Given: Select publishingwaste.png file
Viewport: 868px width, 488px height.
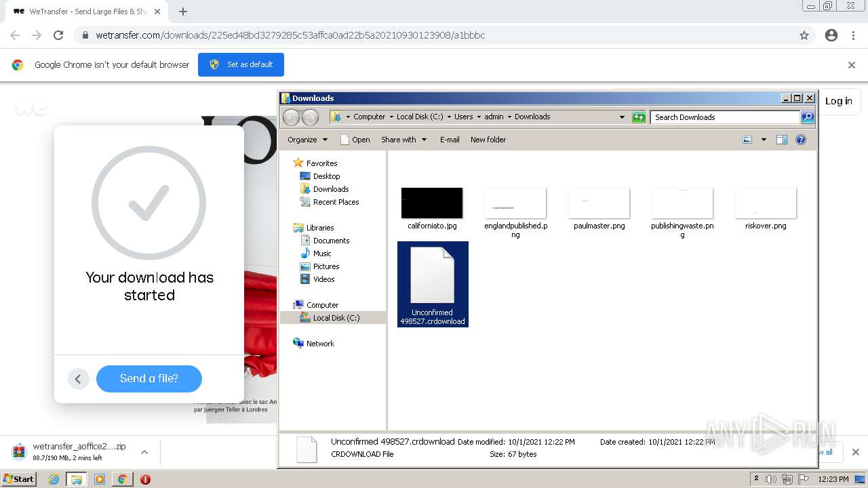Looking at the screenshot, I should 682,212.
